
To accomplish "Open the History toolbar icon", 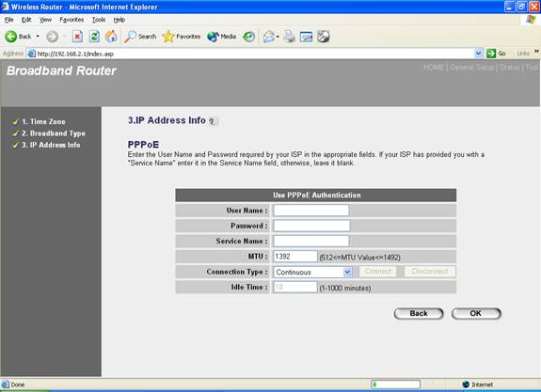I will (x=248, y=37).
